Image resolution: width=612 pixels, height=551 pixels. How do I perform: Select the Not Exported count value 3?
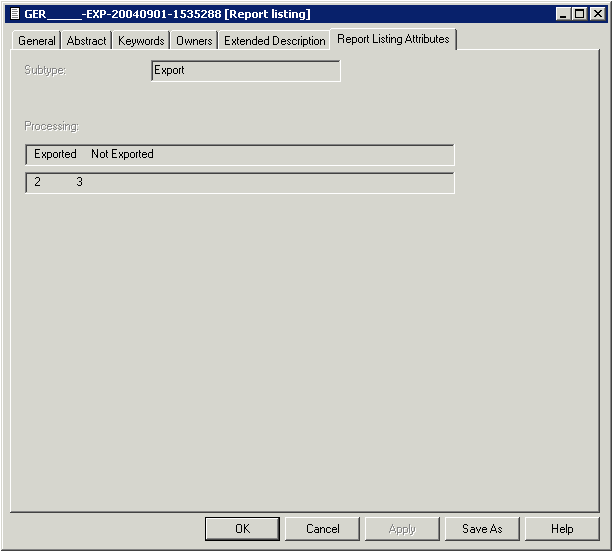(x=80, y=183)
